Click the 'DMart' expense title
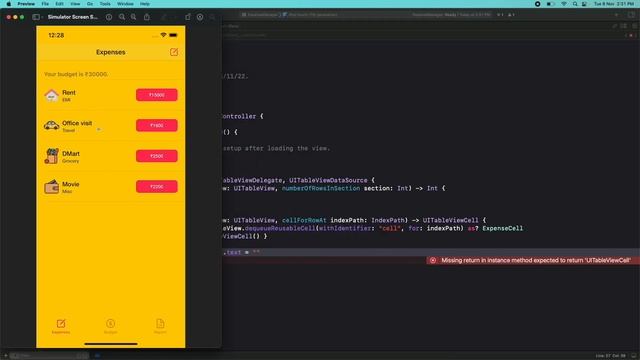 coord(71,153)
